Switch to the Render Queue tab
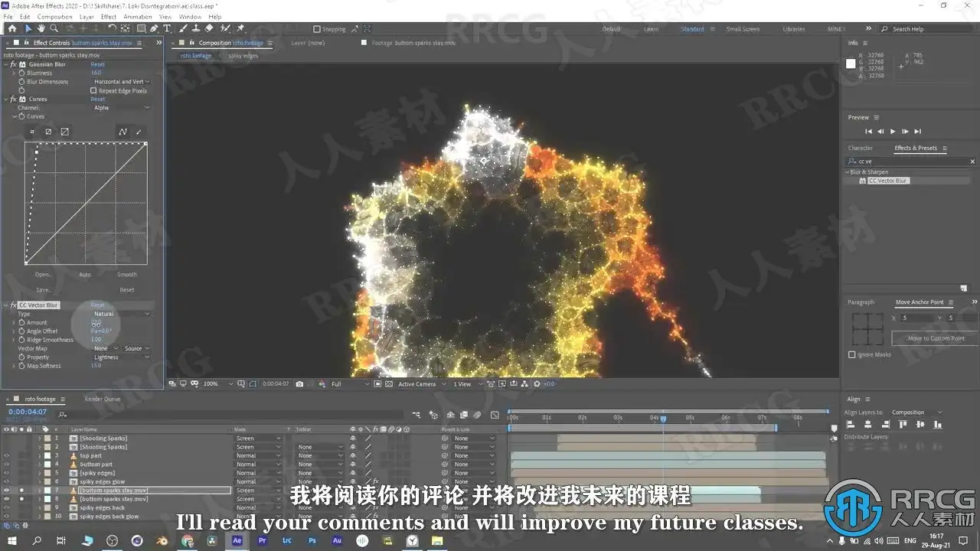This screenshot has width=980, height=551. (103, 399)
